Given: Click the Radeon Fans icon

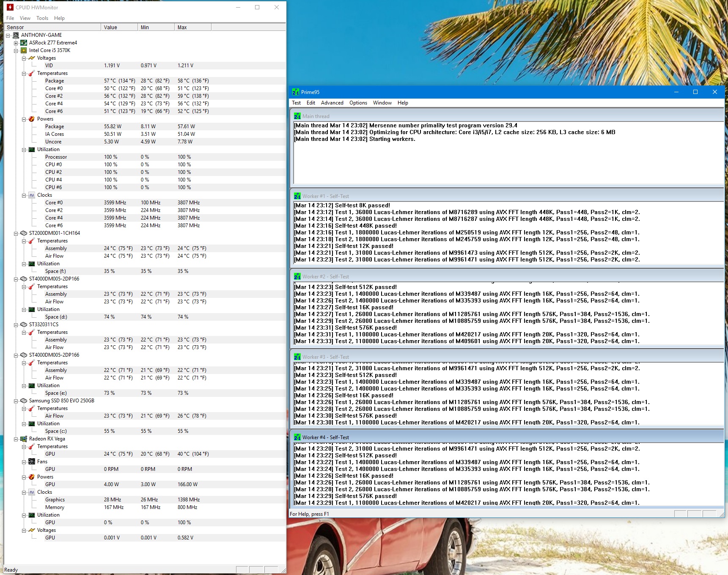Looking at the screenshot, I should (x=31, y=462).
